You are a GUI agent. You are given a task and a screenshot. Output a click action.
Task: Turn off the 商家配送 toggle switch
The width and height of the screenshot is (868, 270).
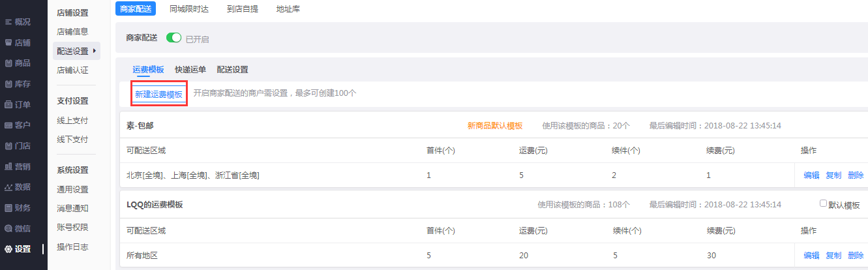(173, 38)
